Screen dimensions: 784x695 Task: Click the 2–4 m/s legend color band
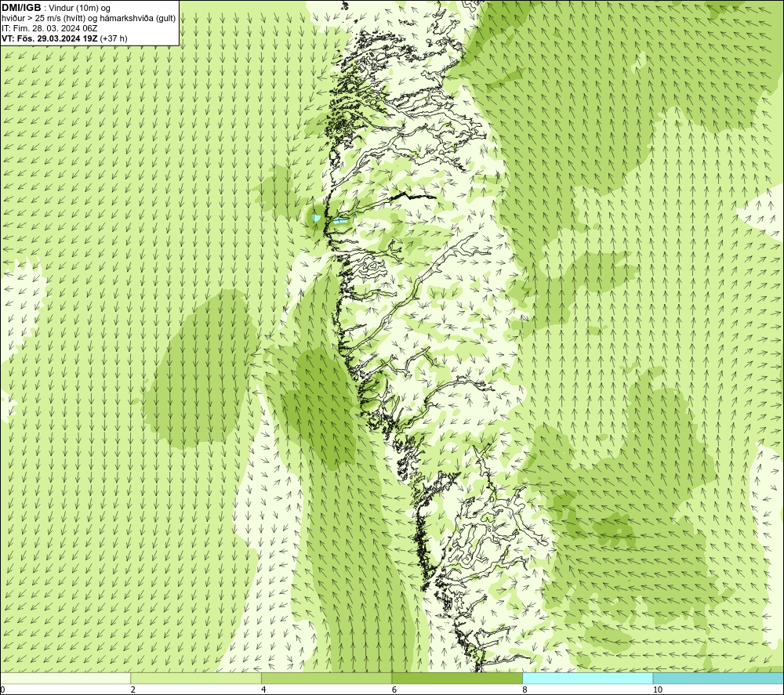[196, 678]
